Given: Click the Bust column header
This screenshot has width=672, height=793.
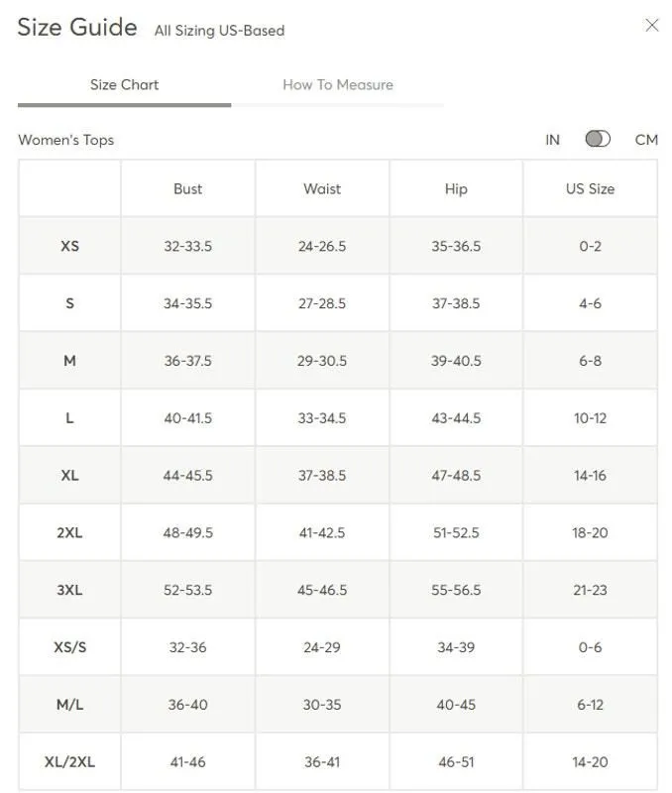Looking at the screenshot, I should tap(187, 188).
